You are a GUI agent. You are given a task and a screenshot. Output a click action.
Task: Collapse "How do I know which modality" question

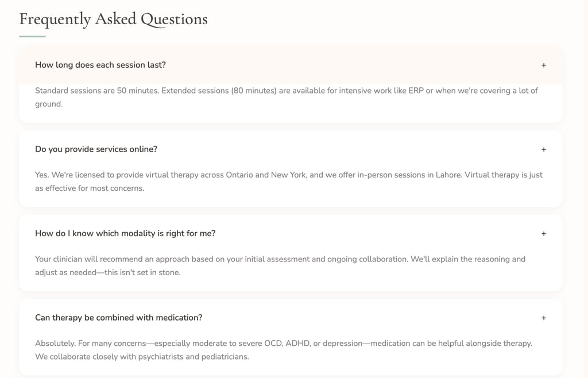[125, 233]
